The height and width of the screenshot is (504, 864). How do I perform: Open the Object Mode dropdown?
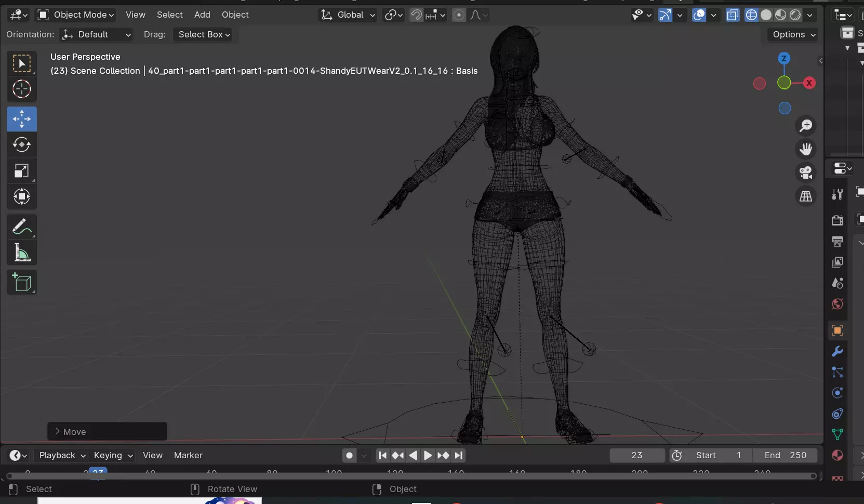coord(76,15)
